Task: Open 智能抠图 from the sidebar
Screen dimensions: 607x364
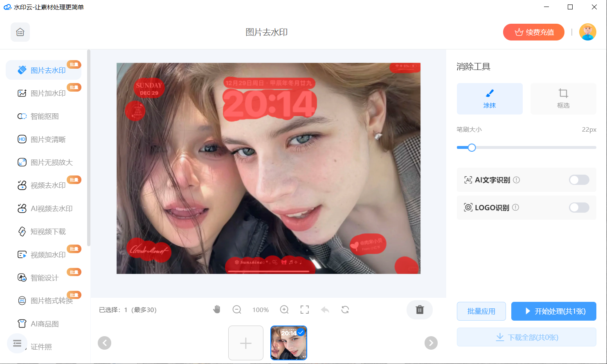Action: click(45, 117)
